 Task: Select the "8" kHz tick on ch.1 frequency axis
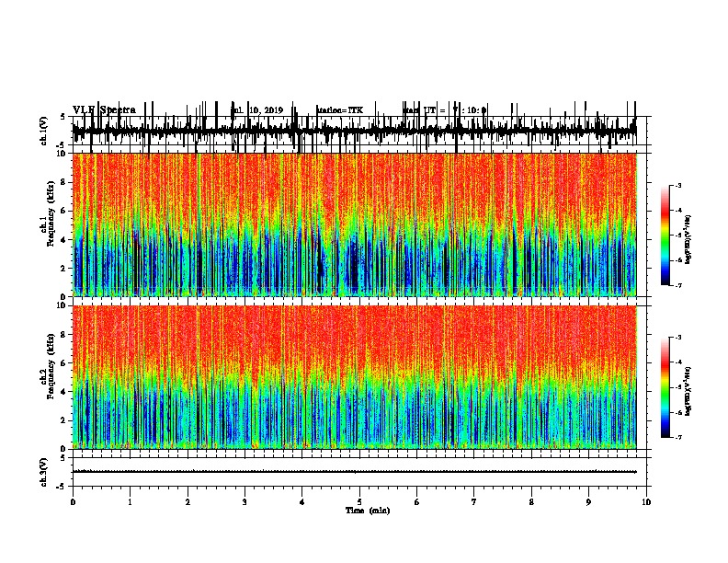pyautogui.click(x=64, y=182)
